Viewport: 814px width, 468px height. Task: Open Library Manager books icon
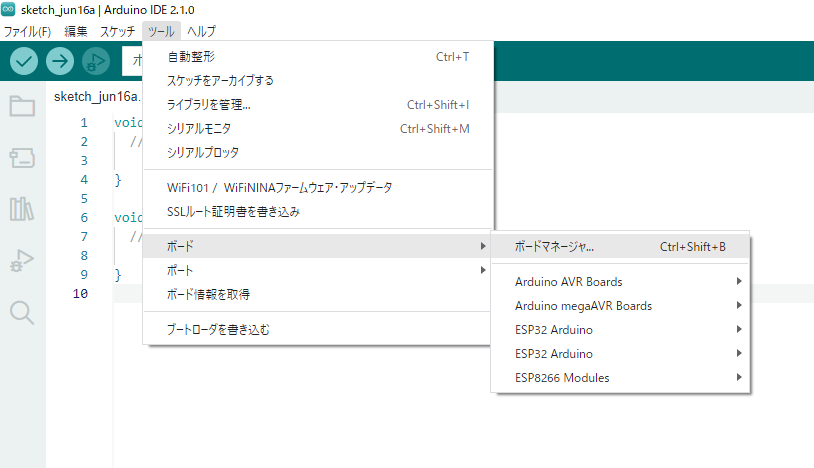point(22,209)
